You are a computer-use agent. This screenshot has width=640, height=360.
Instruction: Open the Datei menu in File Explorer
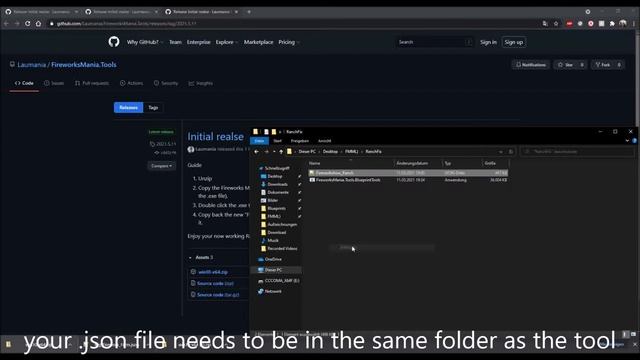[260, 141]
